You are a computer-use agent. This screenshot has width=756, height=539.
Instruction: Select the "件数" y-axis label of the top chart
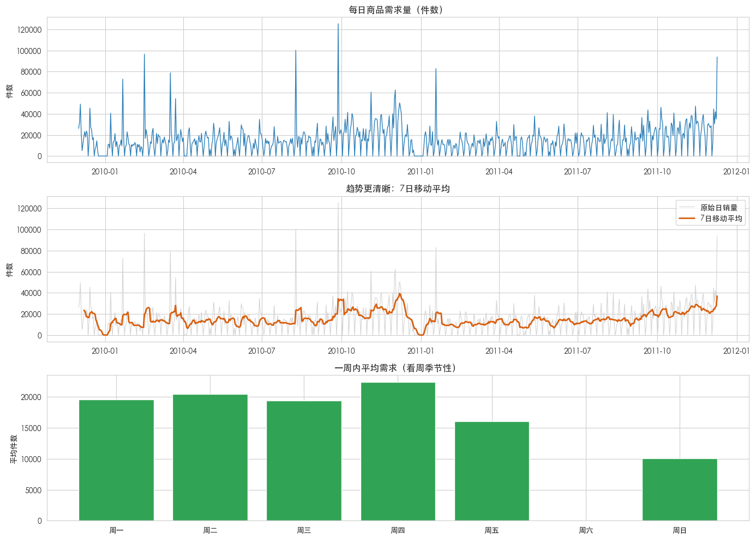[x=10, y=91]
